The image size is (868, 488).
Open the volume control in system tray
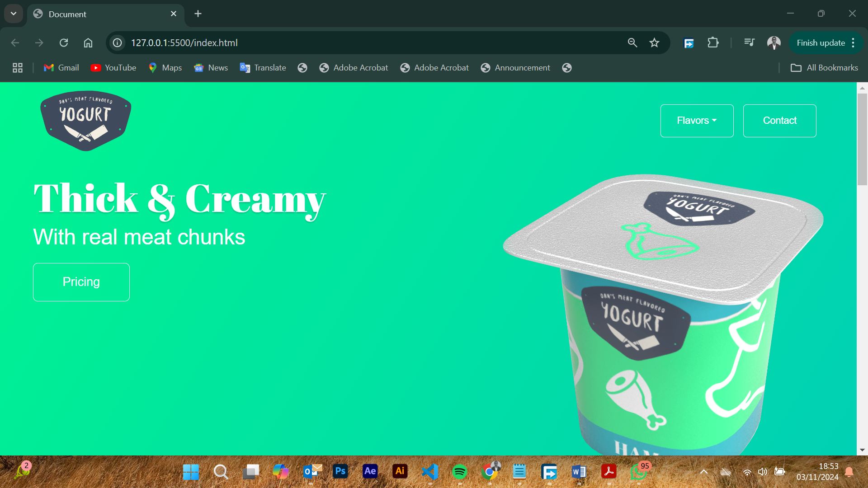pyautogui.click(x=763, y=472)
